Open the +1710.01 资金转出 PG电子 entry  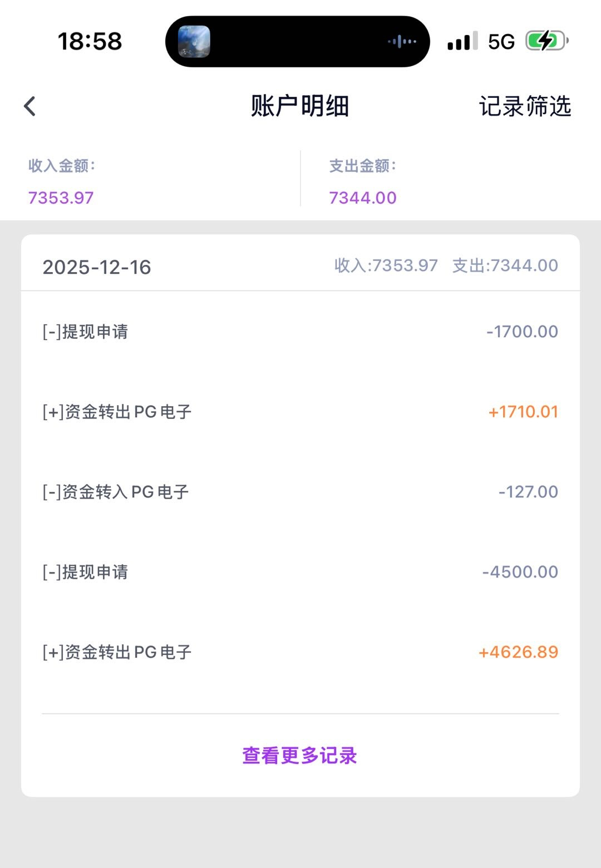[x=300, y=412]
